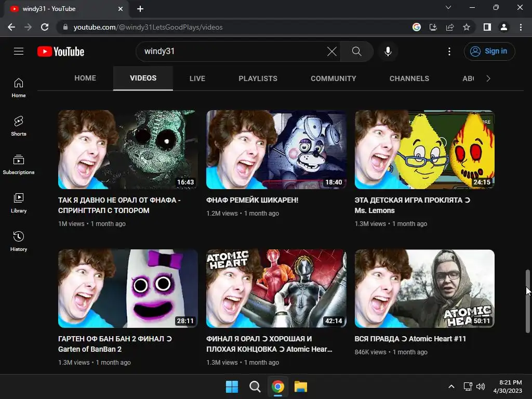This screenshot has height=399, width=532.
Task: Click the 16:43 Springtrap video thumbnail
Action: click(128, 149)
